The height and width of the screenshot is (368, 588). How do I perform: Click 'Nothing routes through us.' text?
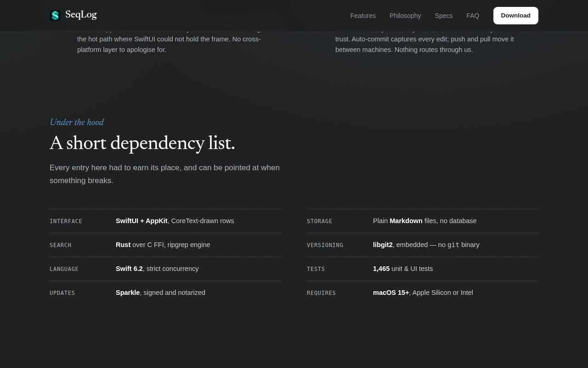(434, 50)
